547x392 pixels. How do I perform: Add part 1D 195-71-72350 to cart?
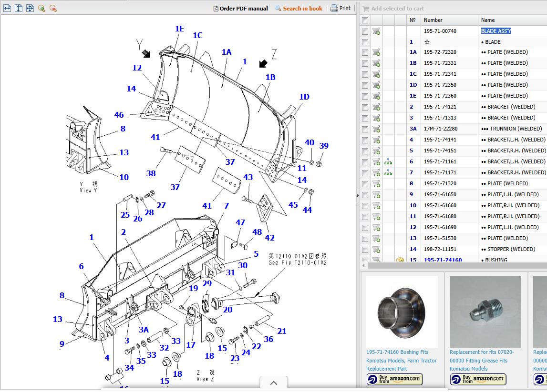pos(376,85)
